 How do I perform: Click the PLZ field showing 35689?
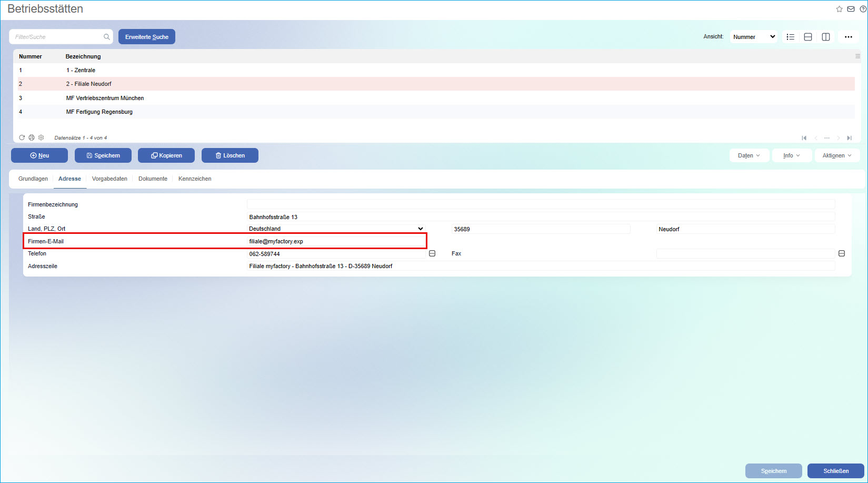point(541,229)
